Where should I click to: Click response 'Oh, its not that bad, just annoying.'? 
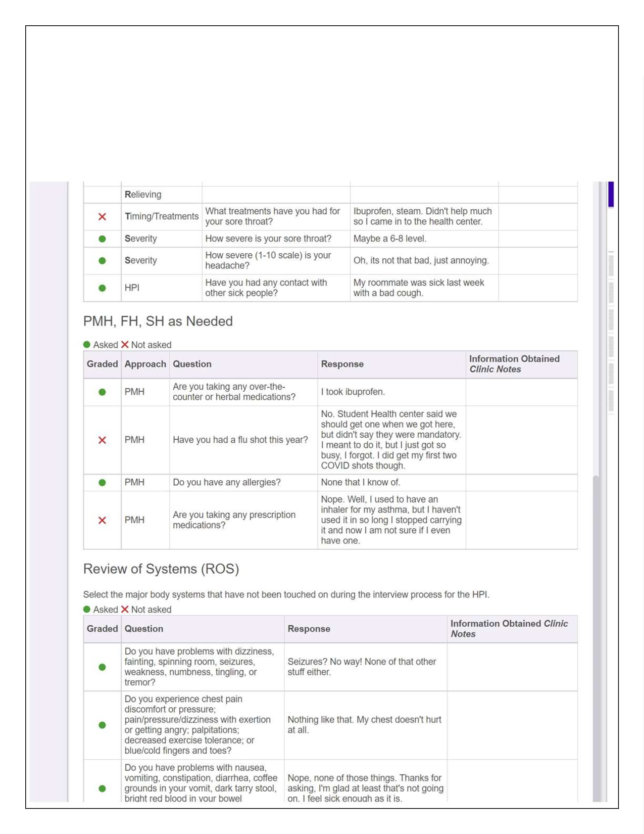[421, 260]
